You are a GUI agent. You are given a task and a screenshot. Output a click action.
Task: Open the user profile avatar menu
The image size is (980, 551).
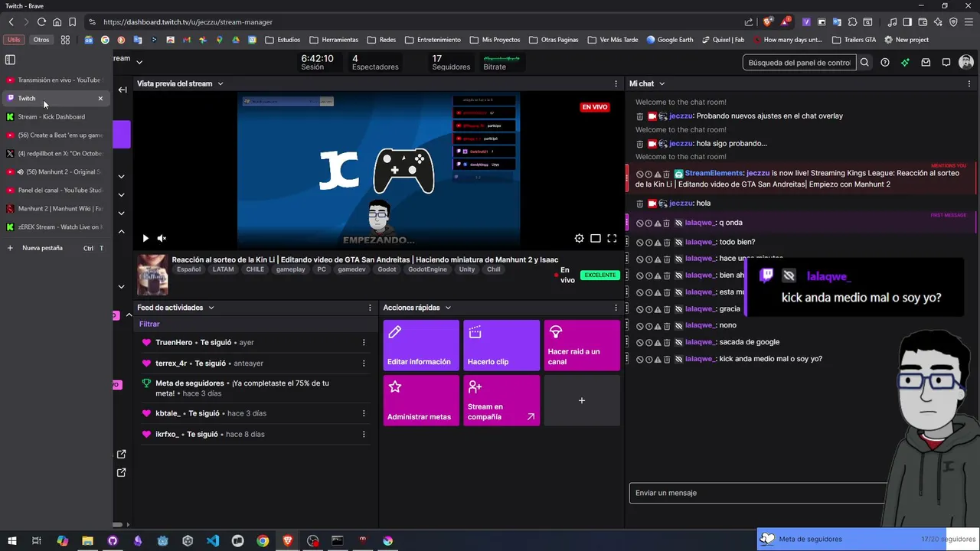pyautogui.click(x=966, y=63)
